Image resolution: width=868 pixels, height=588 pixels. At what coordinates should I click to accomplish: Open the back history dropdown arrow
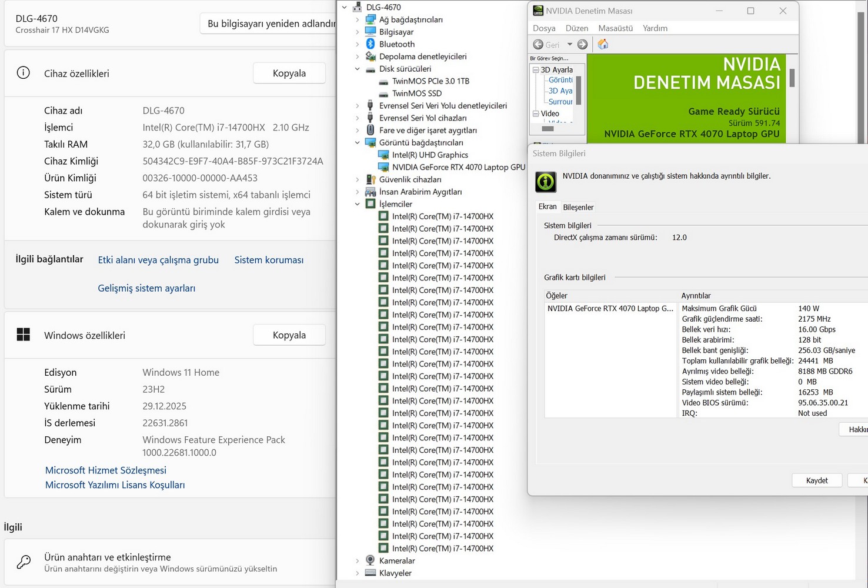coord(569,44)
